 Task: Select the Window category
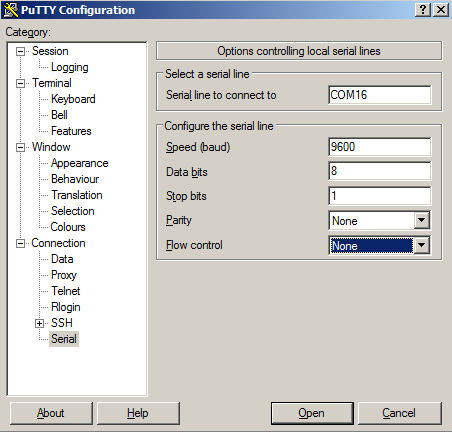51,147
